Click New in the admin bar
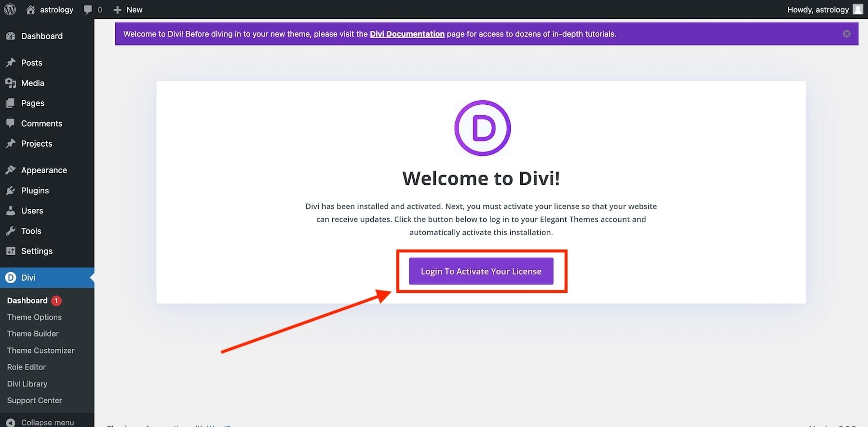Image resolution: width=868 pixels, height=427 pixels. (x=135, y=10)
